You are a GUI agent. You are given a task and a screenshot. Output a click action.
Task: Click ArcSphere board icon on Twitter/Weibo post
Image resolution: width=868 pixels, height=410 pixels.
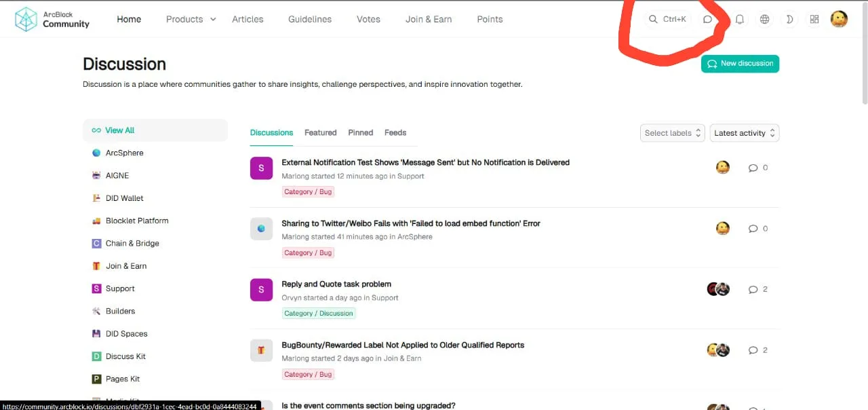tap(261, 229)
